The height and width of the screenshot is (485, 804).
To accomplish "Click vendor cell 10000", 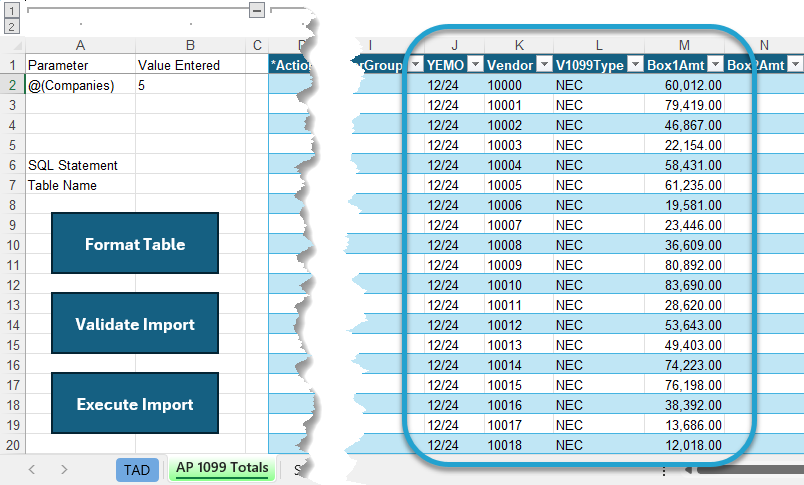I will (x=519, y=85).
